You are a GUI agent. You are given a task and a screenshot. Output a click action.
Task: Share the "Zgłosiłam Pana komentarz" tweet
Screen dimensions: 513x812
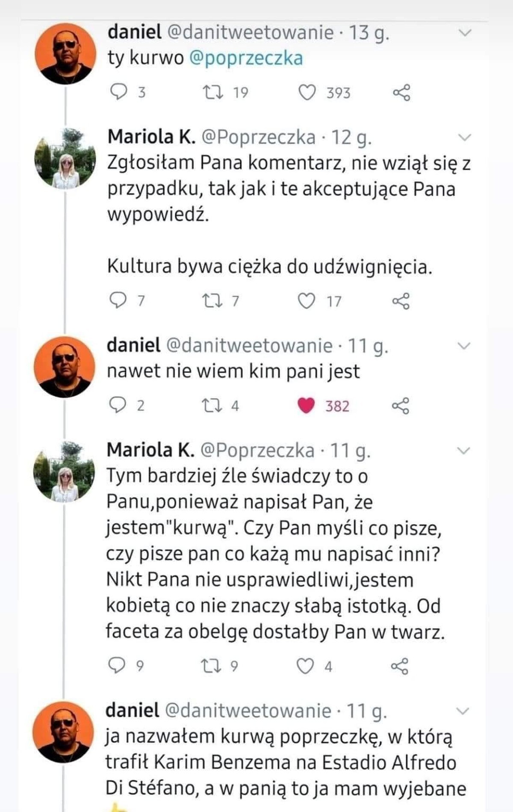pos(401,301)
